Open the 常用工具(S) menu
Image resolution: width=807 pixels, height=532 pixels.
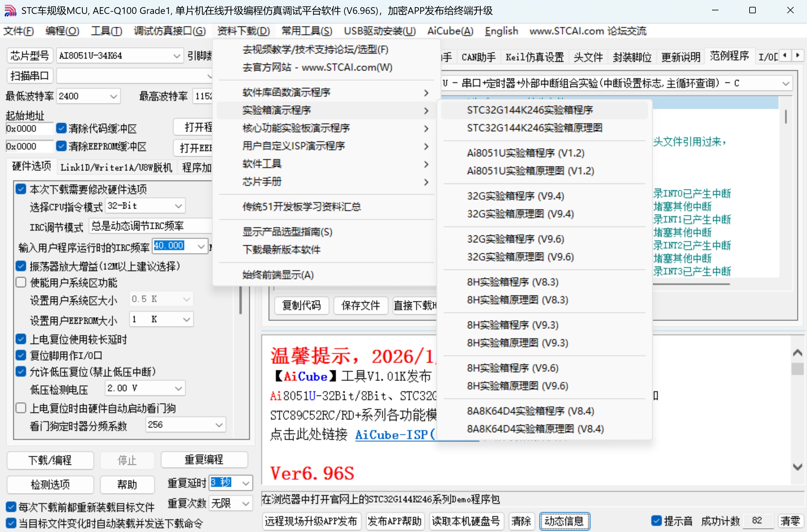[x=306, y=31]
